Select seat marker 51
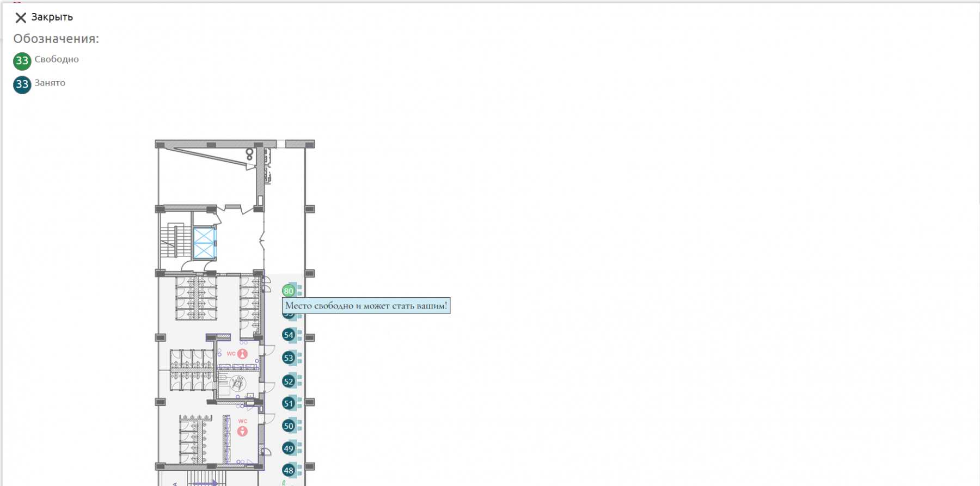 (289, 403)
